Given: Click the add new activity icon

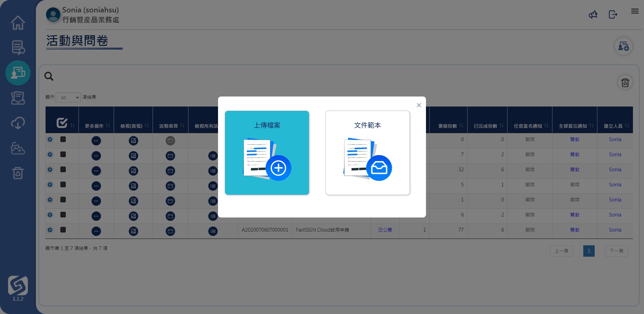Looking at the screenshot, I should coord(623,46).
